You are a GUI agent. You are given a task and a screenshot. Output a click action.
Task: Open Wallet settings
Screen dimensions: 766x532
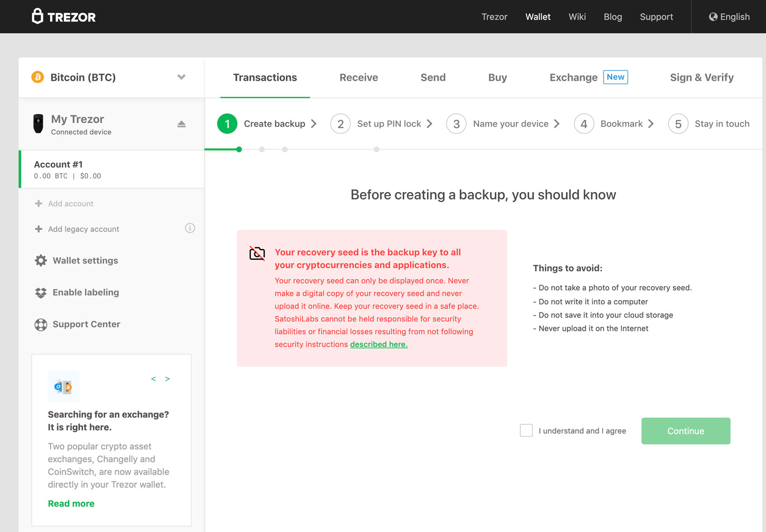tap(85, 260)
